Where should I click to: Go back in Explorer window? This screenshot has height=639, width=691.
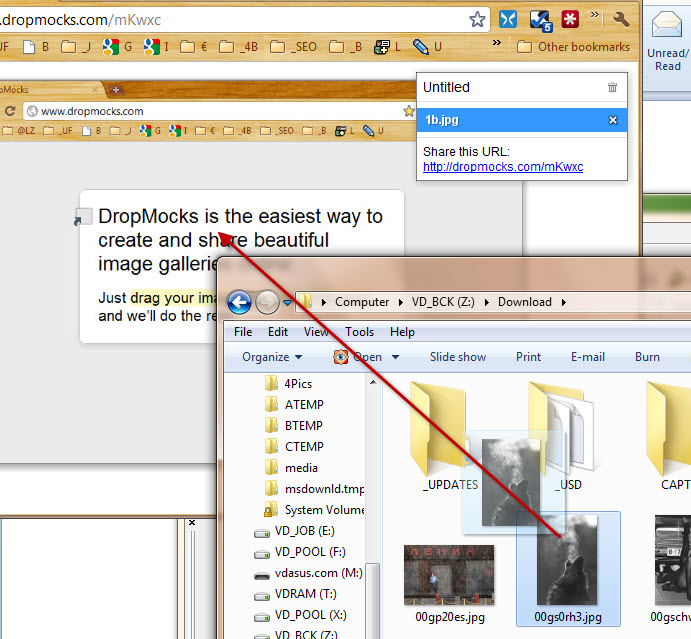pos(239,302)
